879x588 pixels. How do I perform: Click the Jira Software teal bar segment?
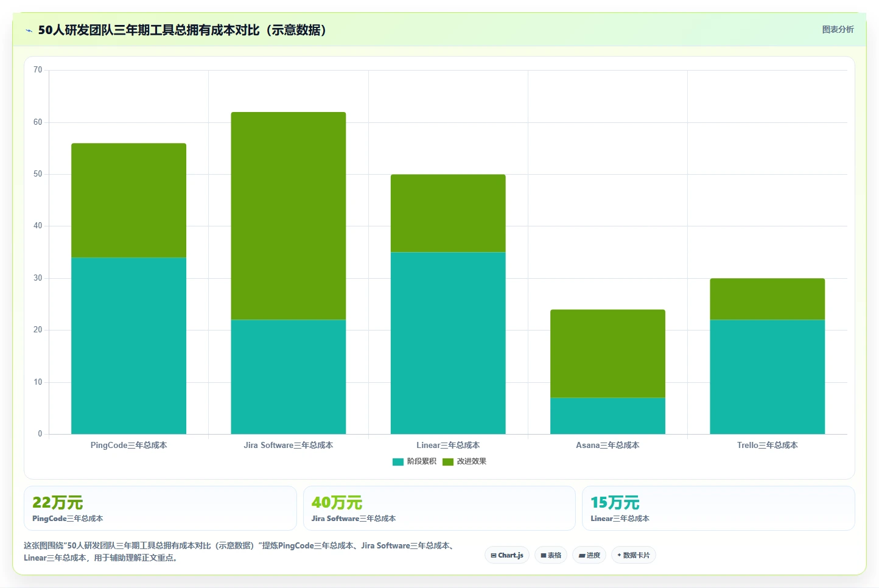[289, 377]
